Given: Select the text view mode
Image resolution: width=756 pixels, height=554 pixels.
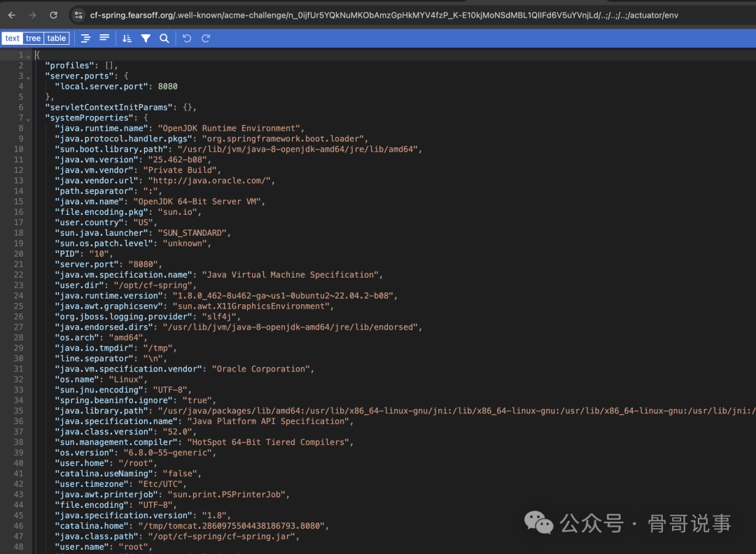Looking at the screenshot, I should (x=13, y=38).
